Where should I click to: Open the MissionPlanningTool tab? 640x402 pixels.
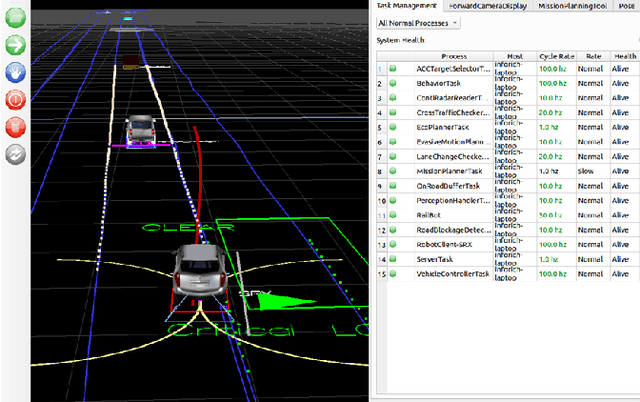point(570,5)
